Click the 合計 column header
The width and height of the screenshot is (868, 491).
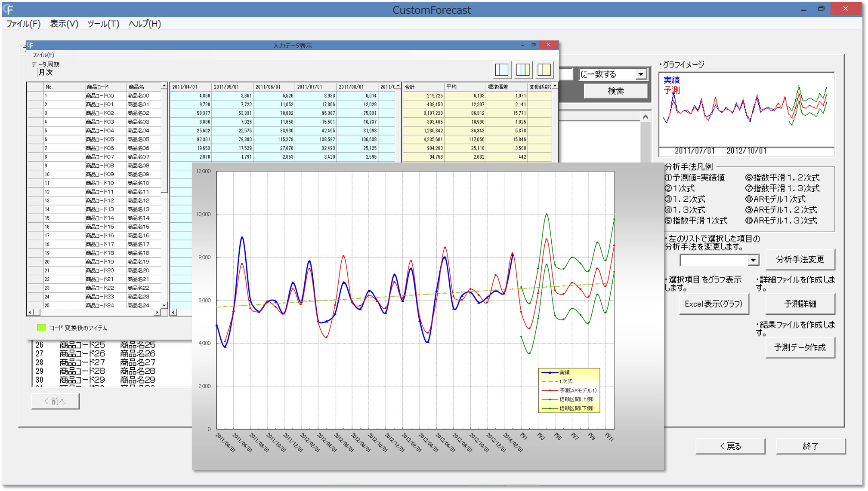423,87
